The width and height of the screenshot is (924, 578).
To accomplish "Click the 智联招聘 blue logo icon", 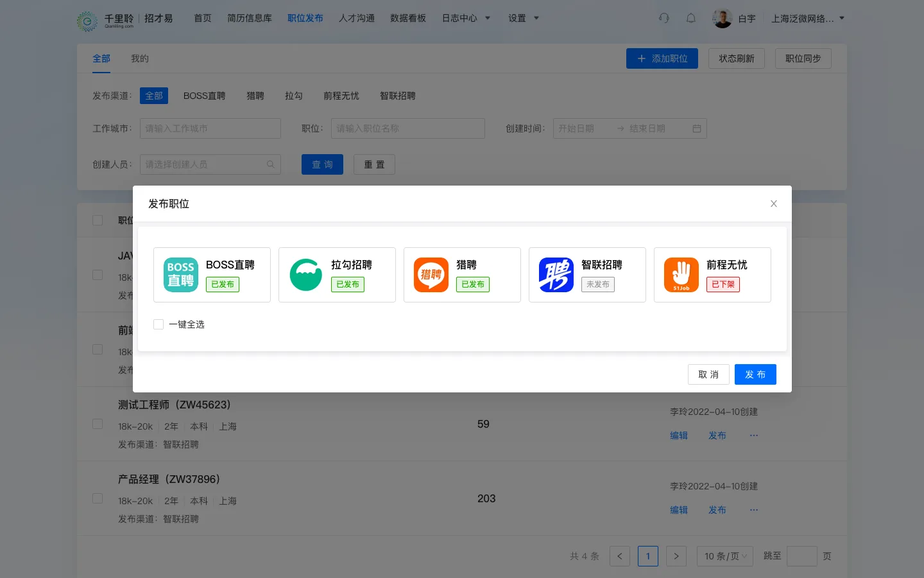I will coord(556,275).
